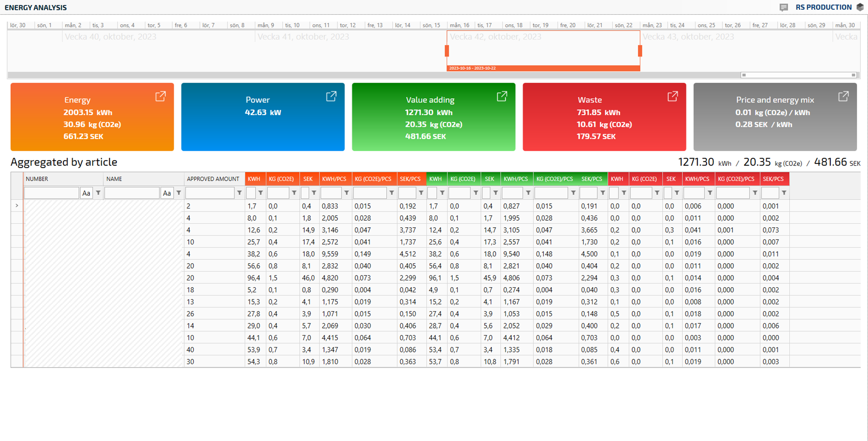The height and width of the screenshot is (441, 868).
Task: Open the Power card pop-out icon
Action: click(331, 96)
